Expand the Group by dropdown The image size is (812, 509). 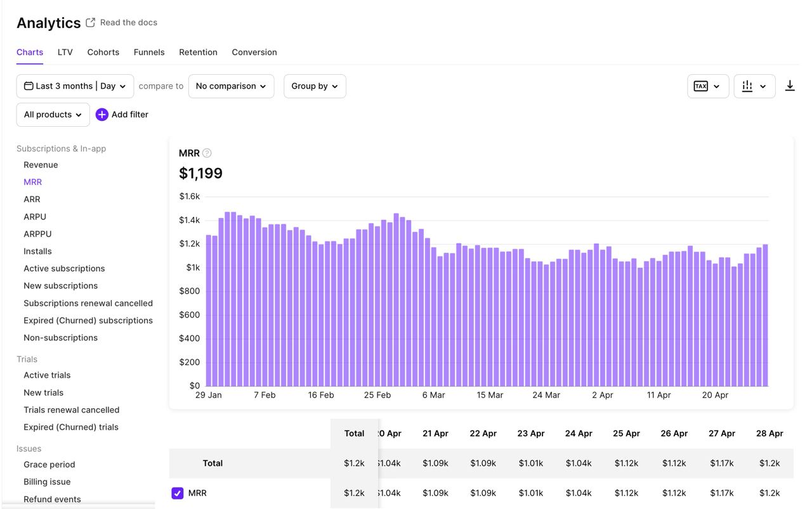315,86
